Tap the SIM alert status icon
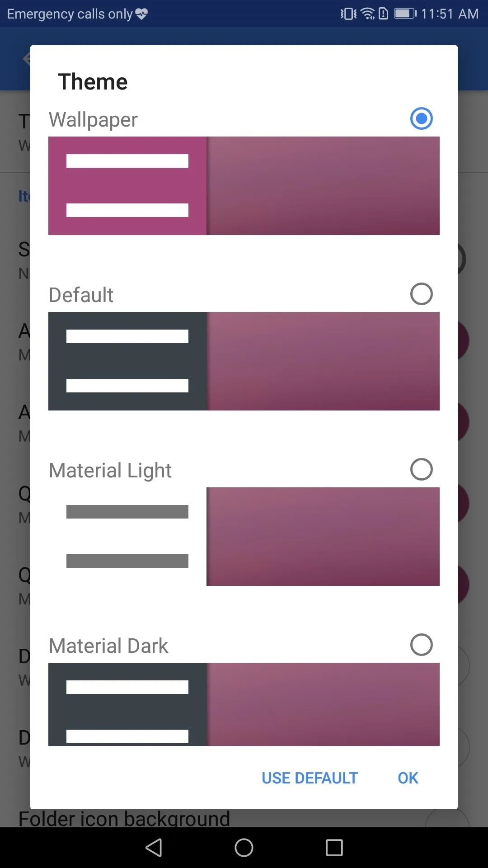 coord(383,14)
